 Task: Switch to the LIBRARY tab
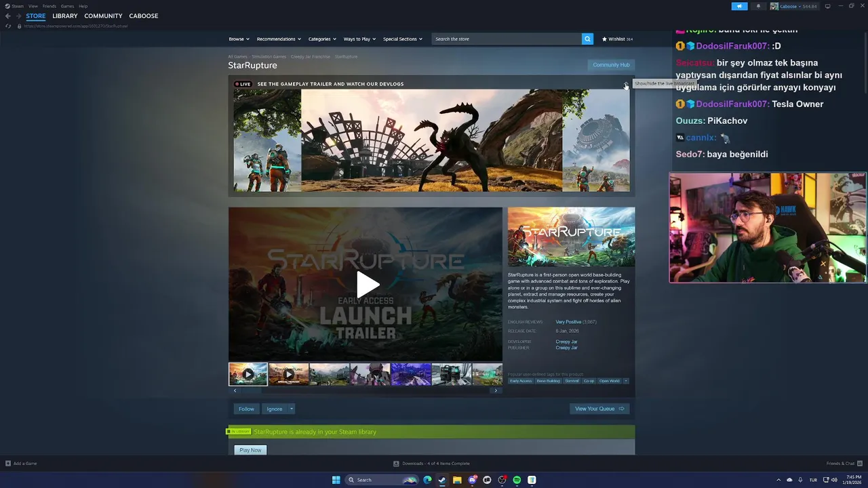pyautogui.click(x=65, y=16)
